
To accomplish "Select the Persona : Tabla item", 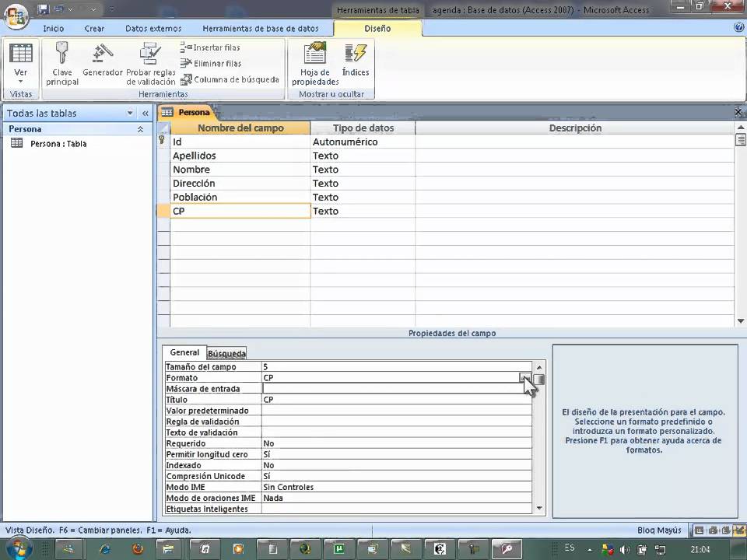I will 58,143.
